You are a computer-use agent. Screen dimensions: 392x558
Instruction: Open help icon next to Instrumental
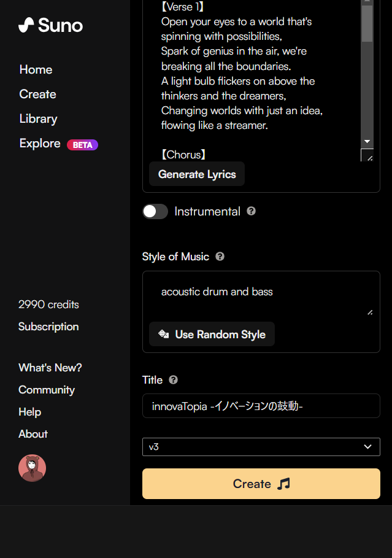pos(251,211)
